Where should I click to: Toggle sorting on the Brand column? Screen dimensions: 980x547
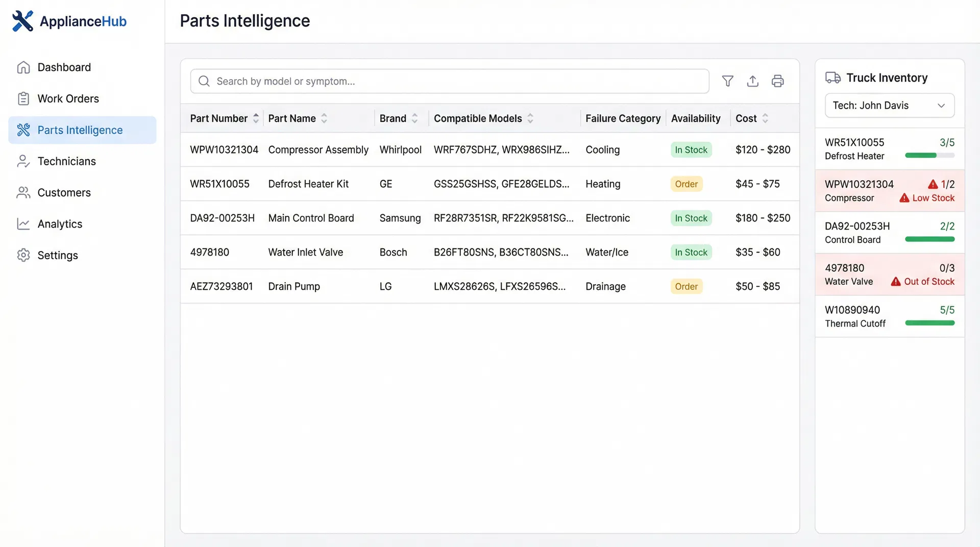pyautogui.click(x=415, y=118)
